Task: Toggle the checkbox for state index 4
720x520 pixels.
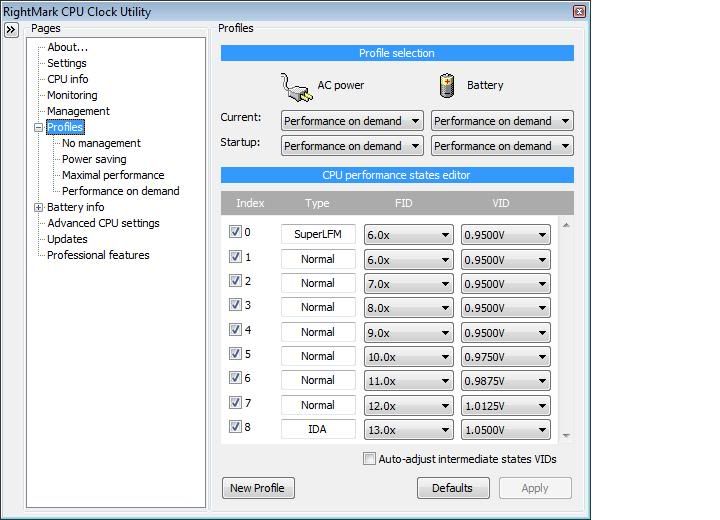Action: click(x=235, y=329)
